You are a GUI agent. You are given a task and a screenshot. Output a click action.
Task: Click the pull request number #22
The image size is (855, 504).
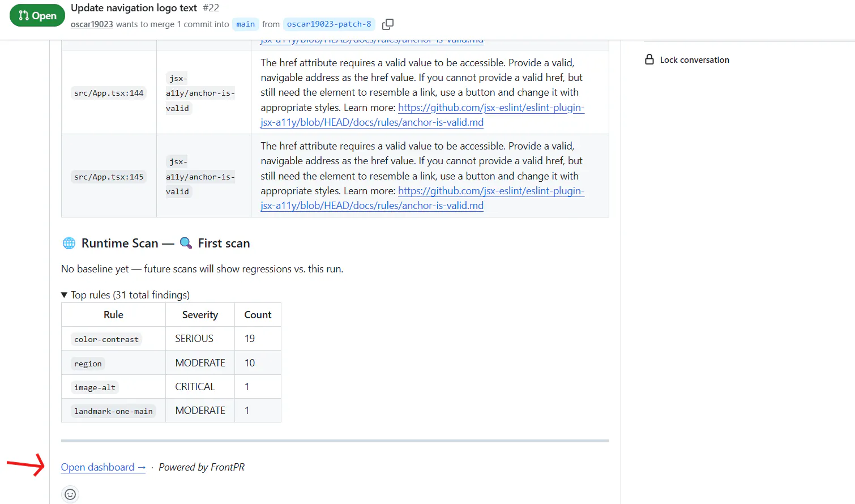211,8
